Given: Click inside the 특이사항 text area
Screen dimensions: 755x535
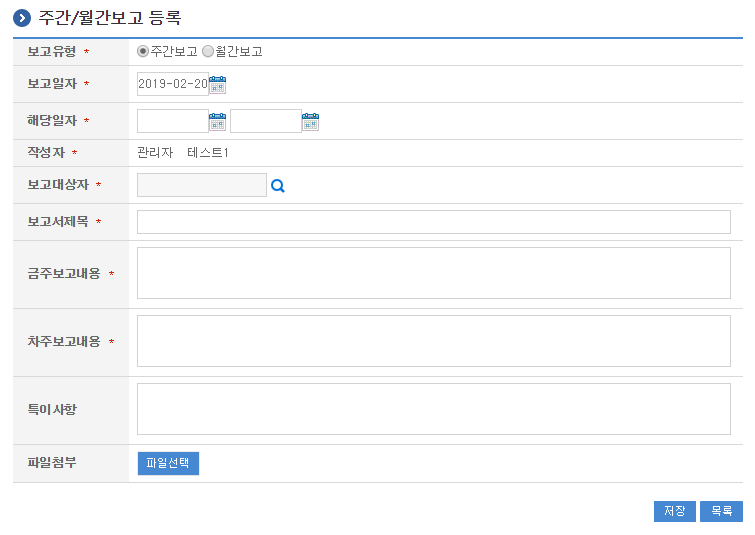Looking at the screenshot, I should 433,409.
